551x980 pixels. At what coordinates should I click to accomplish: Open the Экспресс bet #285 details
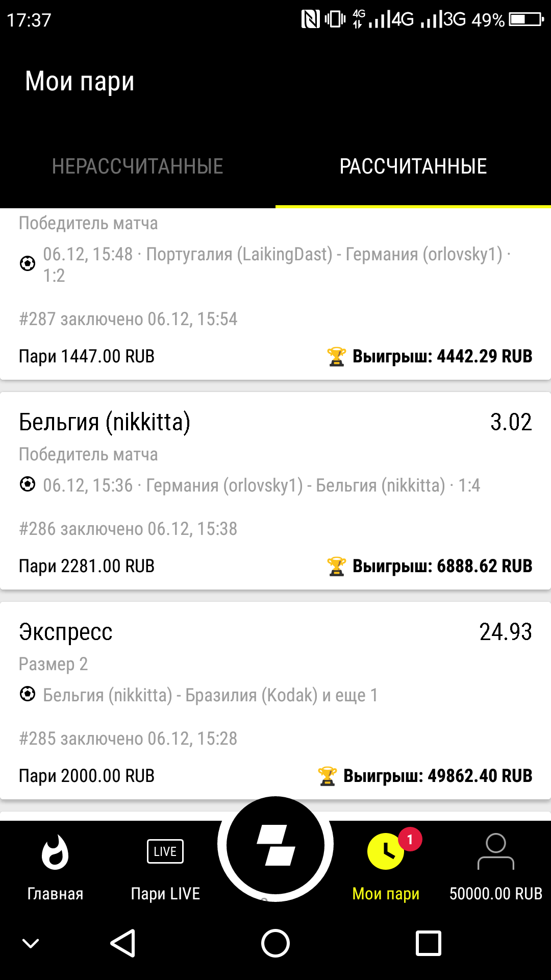click(275, 700)
